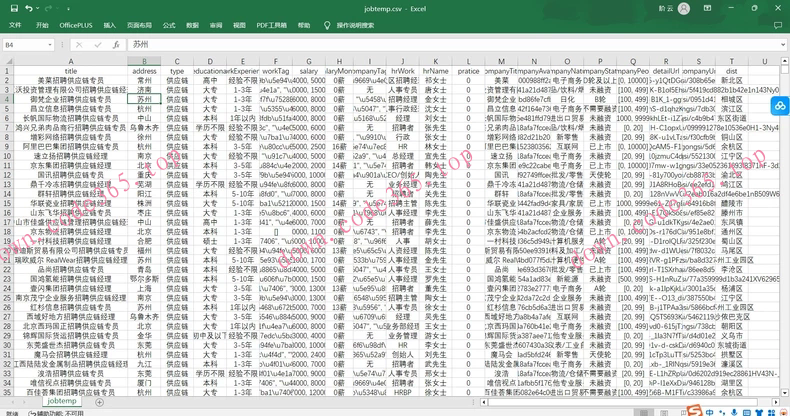
Task: Open the undo history dropdown arrow
Action: pos(38,9)
